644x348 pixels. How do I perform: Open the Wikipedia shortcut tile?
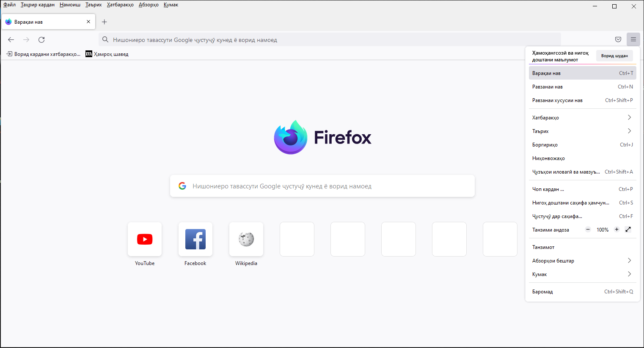tap(246, 239)
